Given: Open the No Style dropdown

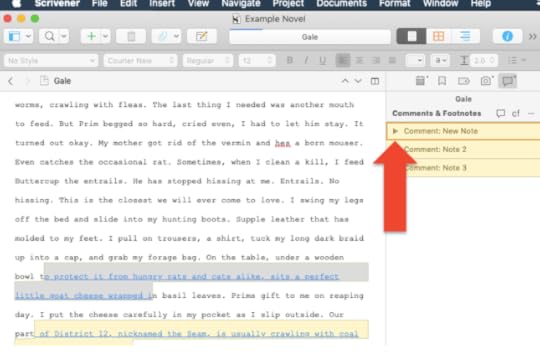Looking at the screenshot, I should pyautogui.click(x=51, y=61).
